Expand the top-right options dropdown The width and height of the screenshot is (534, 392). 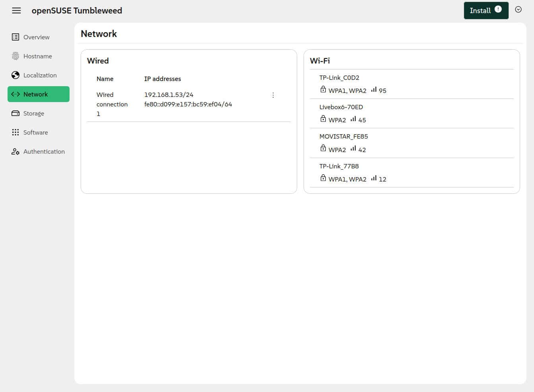click(x=518, y=10)
